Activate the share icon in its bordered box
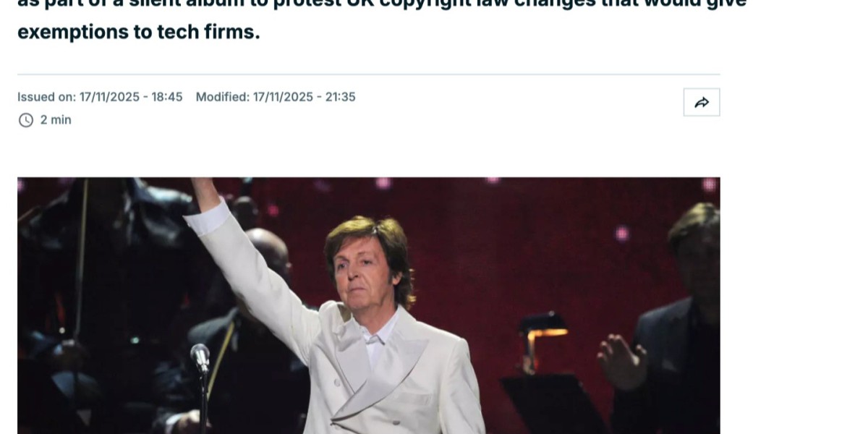The image size is (868, 434). [x=701, y=101]
